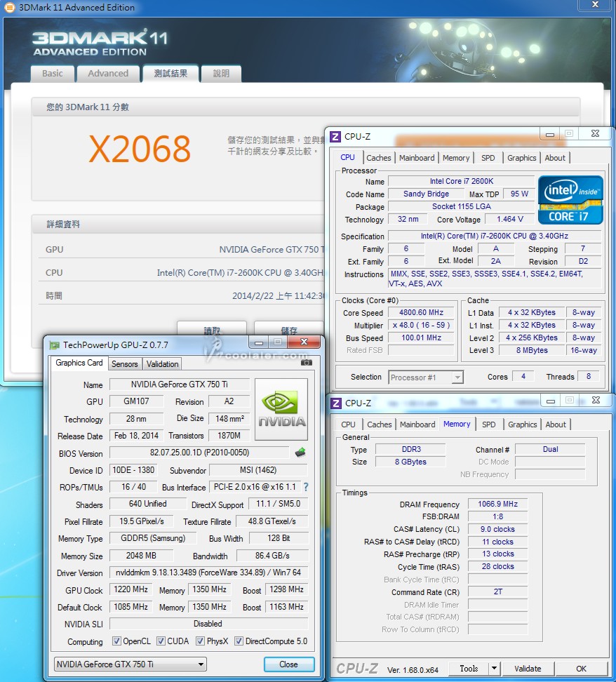Select the Graphics Card tab in GPU-Z

79,363
